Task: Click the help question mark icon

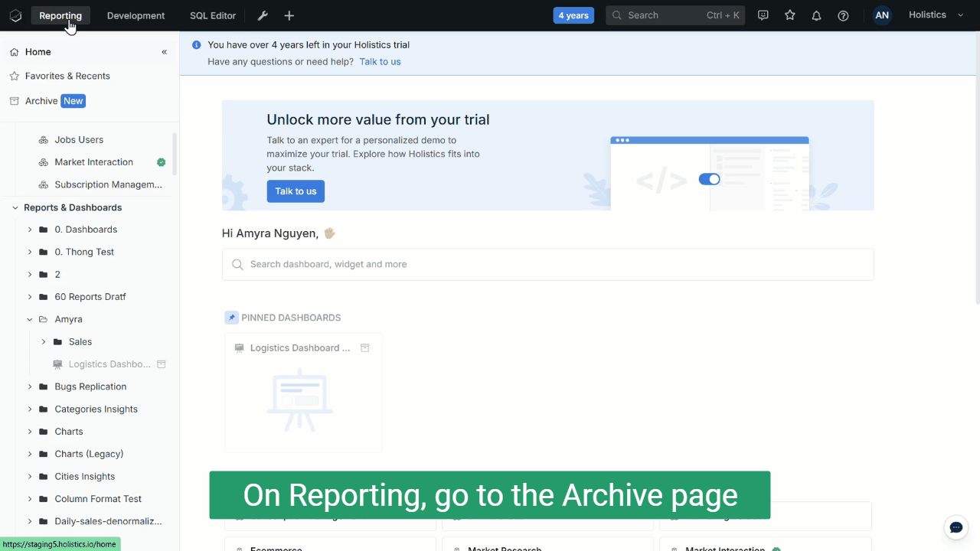Action: click(843, 15)
